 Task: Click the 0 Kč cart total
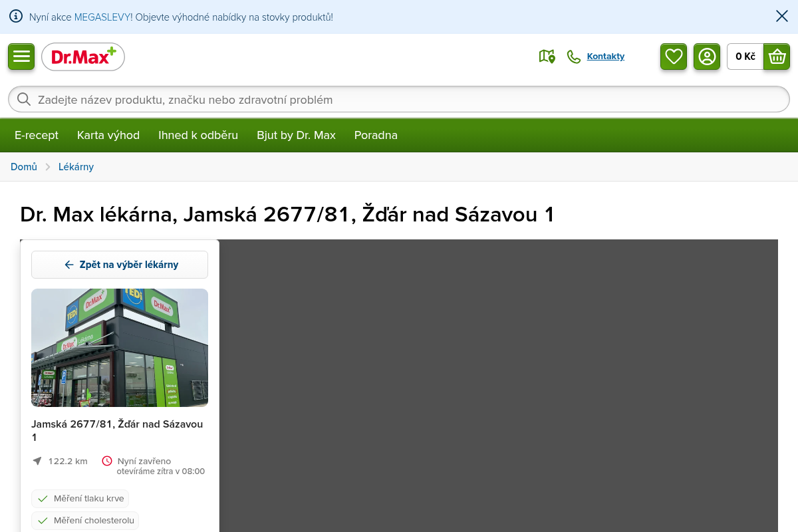pos(745,57)
